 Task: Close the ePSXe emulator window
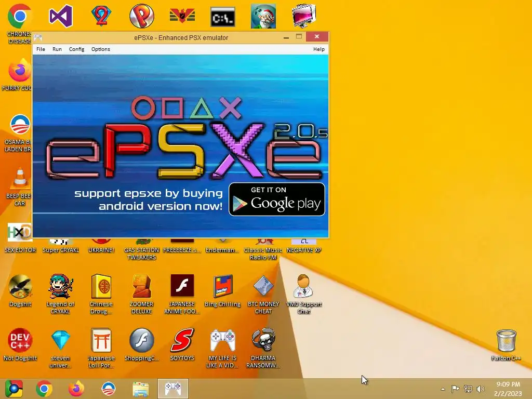coord(317,37)
